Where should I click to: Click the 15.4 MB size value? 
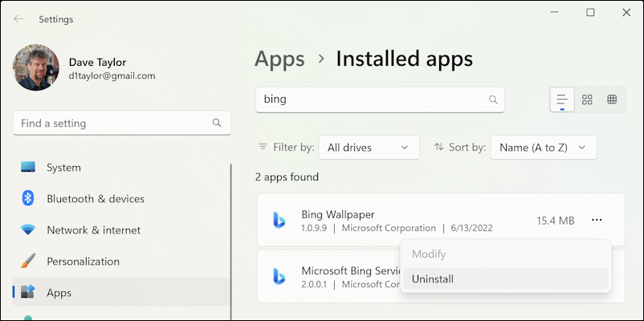(x=556, y=221)
